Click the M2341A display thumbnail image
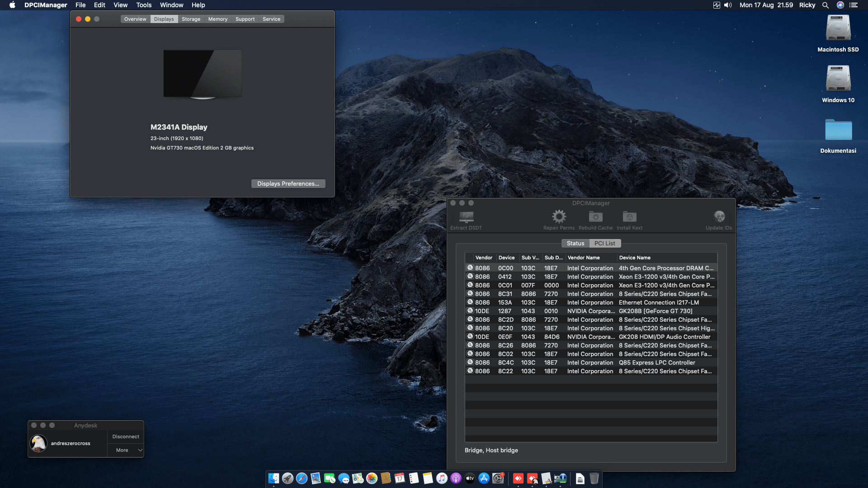 (202, 74)
